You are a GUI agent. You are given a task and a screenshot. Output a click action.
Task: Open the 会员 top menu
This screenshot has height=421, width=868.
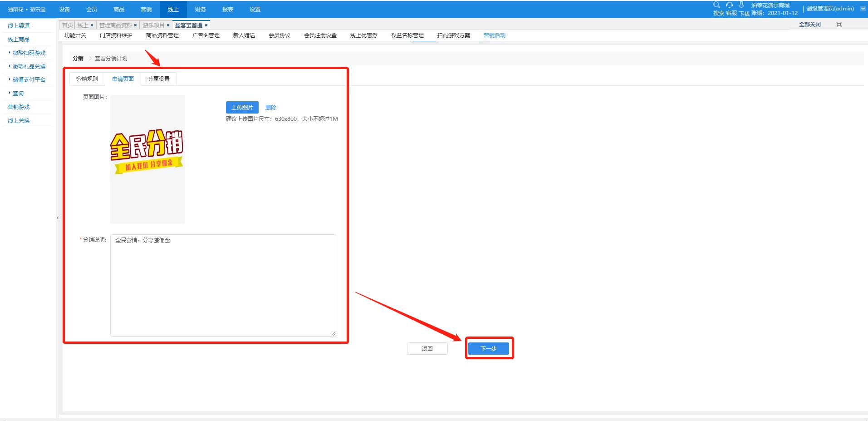pos(92,10)
